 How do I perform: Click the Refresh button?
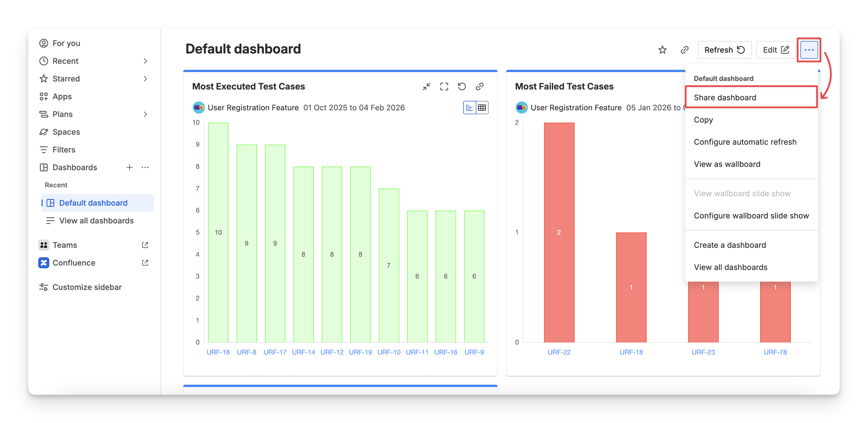(x=725, y=50)
